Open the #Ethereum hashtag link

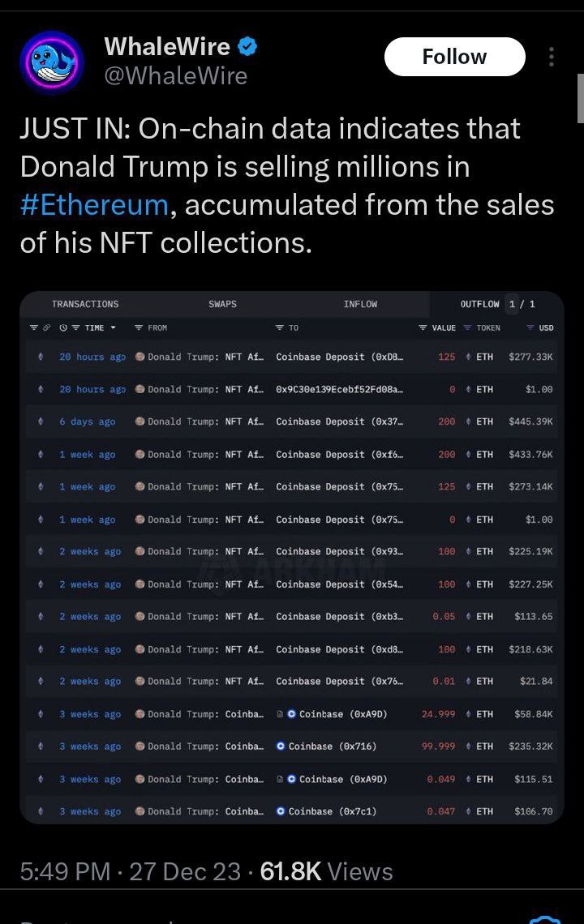click(94, 204)
